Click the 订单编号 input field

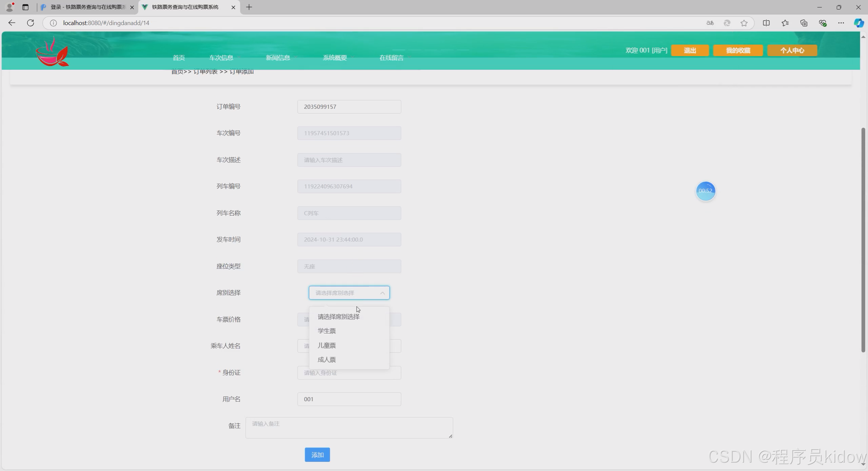pos(349,107)
